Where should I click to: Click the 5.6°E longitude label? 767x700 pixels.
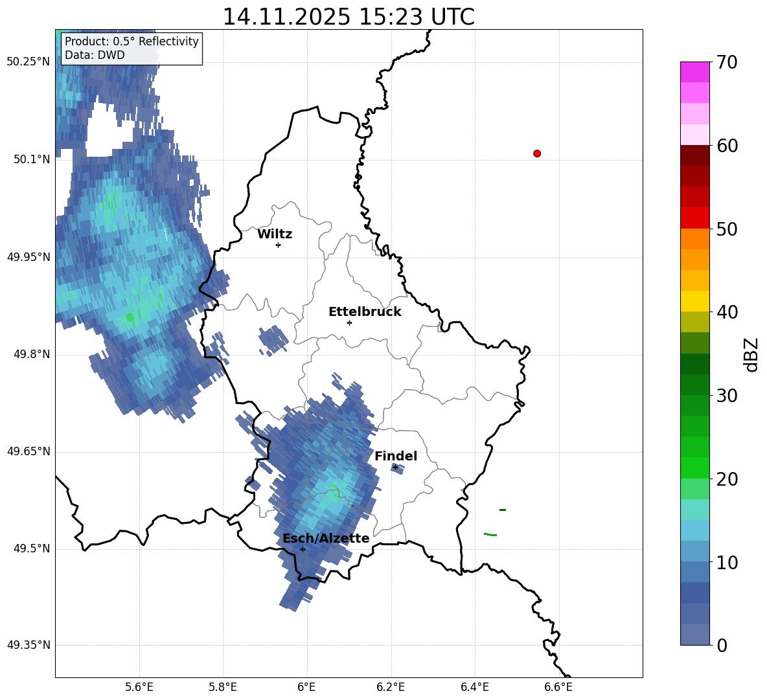[139, 687]
